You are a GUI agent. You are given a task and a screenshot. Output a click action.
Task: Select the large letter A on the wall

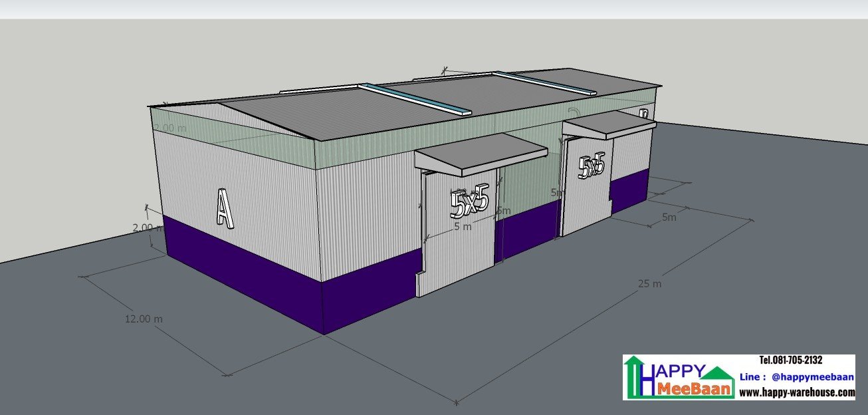coord(225,208)
